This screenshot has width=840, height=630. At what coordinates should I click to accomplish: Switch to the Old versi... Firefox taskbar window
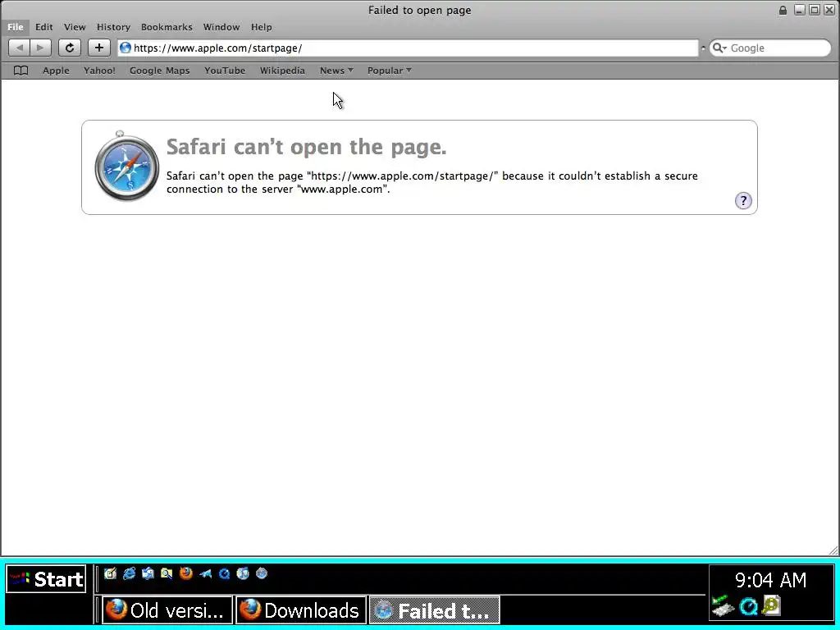coord(167,610)
